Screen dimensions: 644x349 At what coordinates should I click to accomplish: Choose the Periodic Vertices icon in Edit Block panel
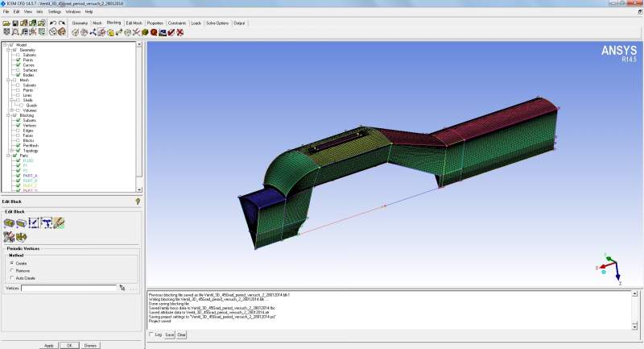tap(46, 223)
